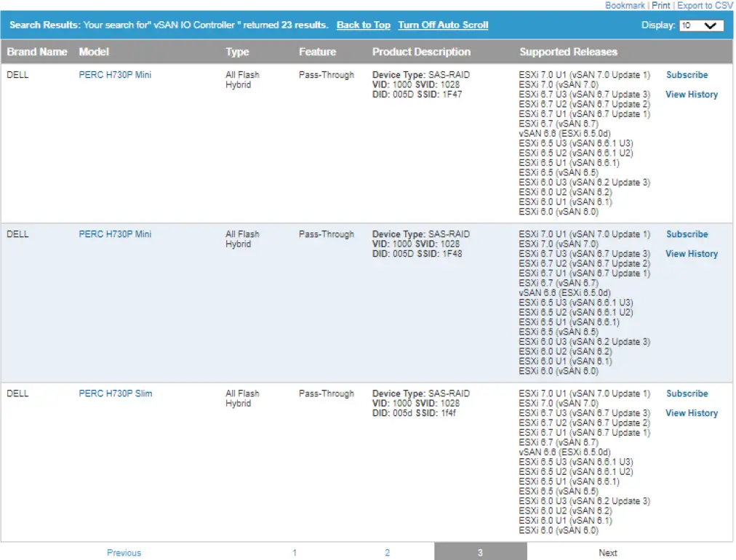Click Export to CSV link
This screenshot has width=736, height=560.
click(705, 6)
